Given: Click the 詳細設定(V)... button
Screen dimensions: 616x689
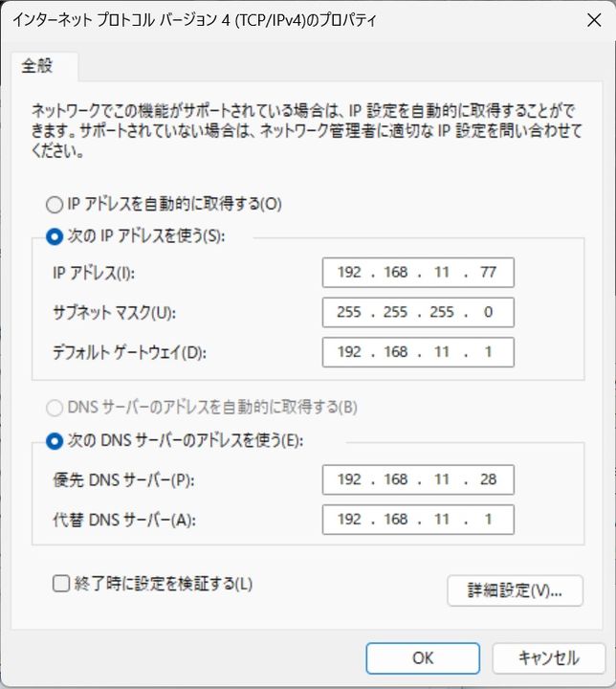Looking at the screenshot, I should point(515,590).
